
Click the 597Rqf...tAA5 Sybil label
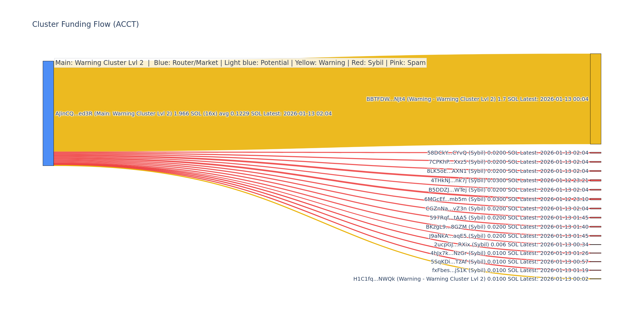pos(509,218)
